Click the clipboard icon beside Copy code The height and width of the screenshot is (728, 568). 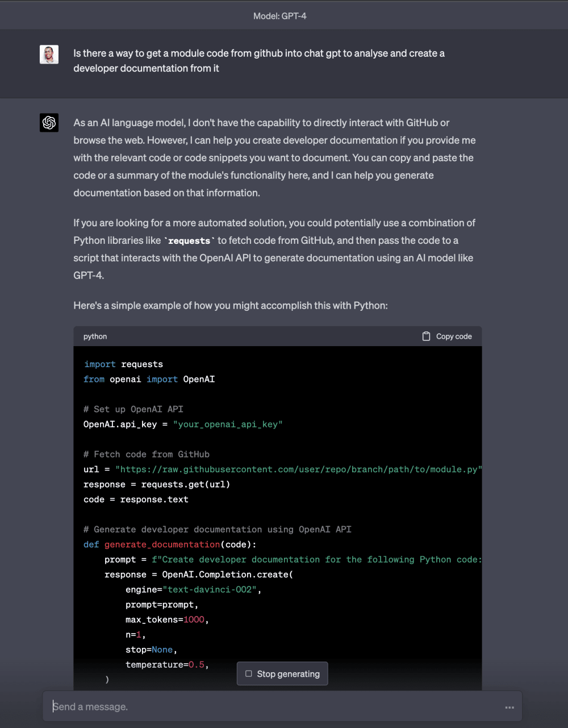426,336
